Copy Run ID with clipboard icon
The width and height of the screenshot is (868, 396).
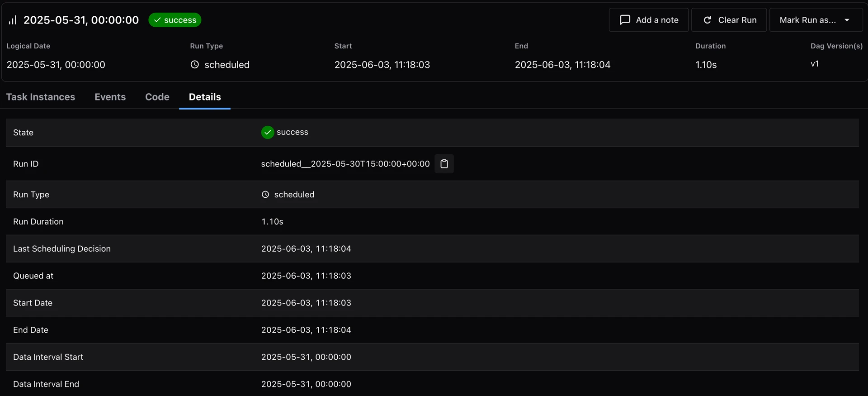click(444, 164)
